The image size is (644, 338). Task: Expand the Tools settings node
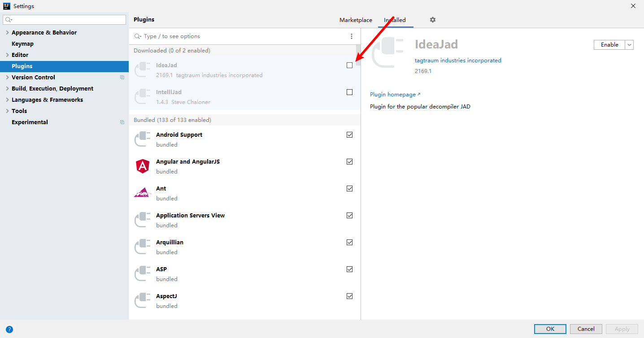(7, 111)
